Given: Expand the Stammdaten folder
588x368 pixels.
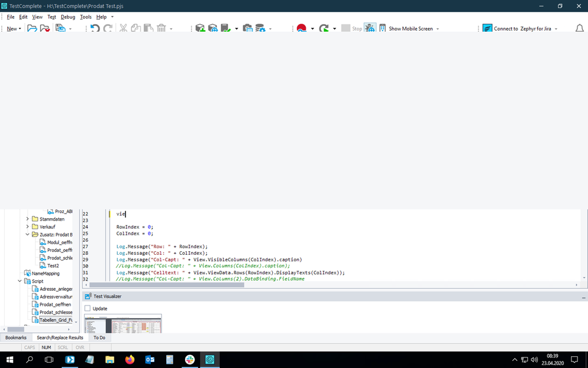Looking at the screenshot, I should pyautogui.click(x=27, y=219).
